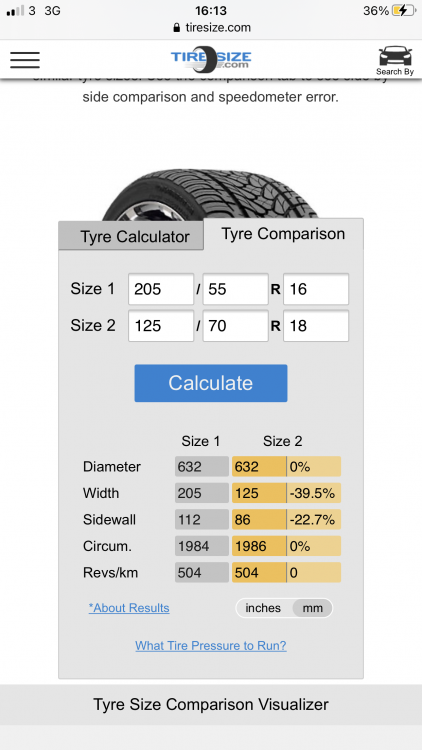422x750 pixels.
Task: Open What Tire Pressure to Run link
Action: pyautogui.click(x=211, y=646)
